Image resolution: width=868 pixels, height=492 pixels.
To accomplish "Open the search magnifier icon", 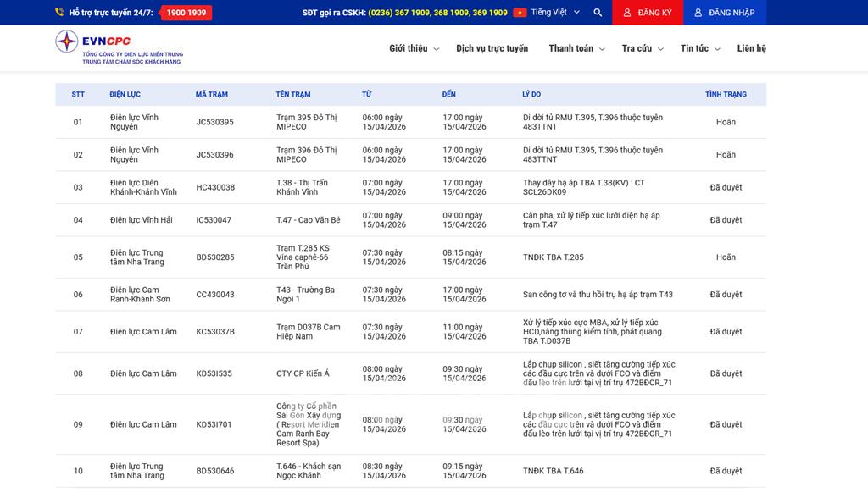I will point(598,13).
